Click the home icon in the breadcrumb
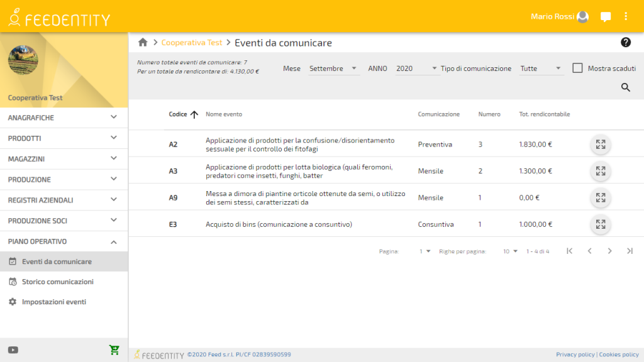The height and width of the screenshot is (362, 644). point(143,42)
